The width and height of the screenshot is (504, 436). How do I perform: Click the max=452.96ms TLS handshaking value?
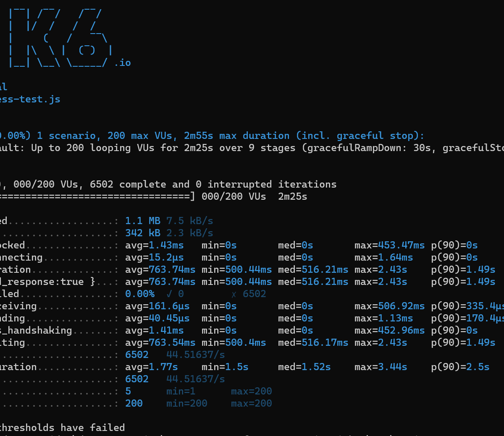(x=389, y=330)
